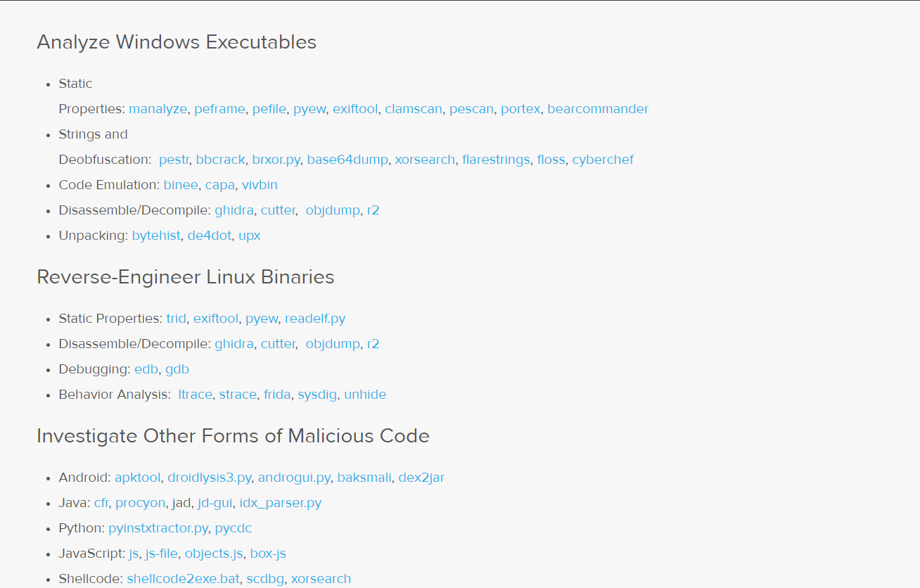Open the bearcommander link

click(598, 109)
